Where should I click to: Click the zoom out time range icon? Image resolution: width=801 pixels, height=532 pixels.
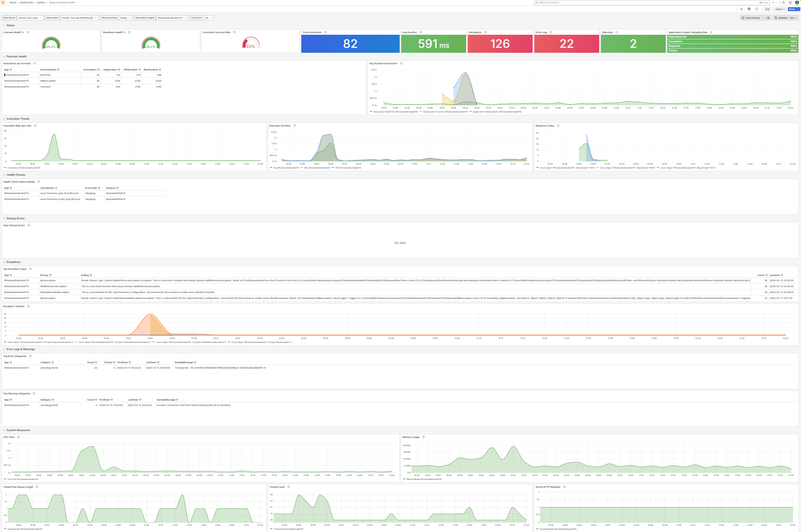(x=769, y=18)
